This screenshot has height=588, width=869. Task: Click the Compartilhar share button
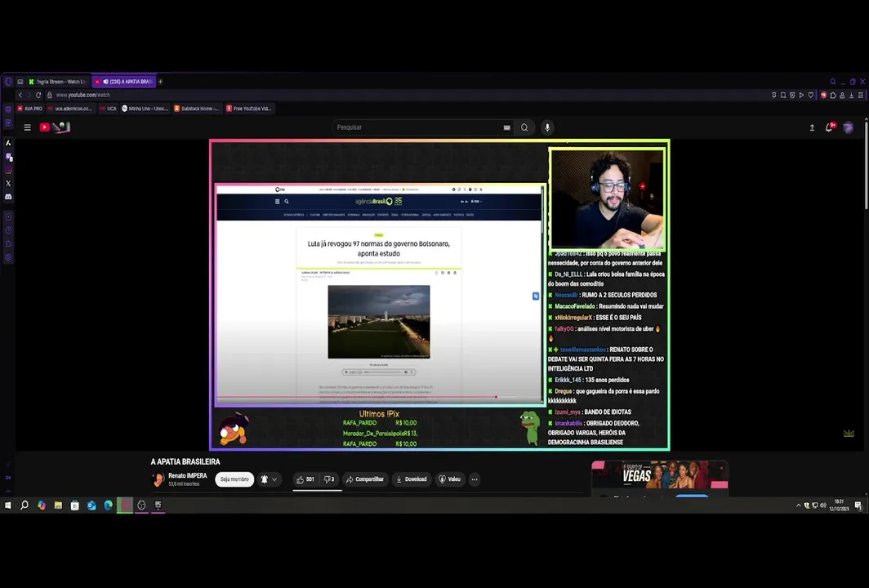[364, 479]
